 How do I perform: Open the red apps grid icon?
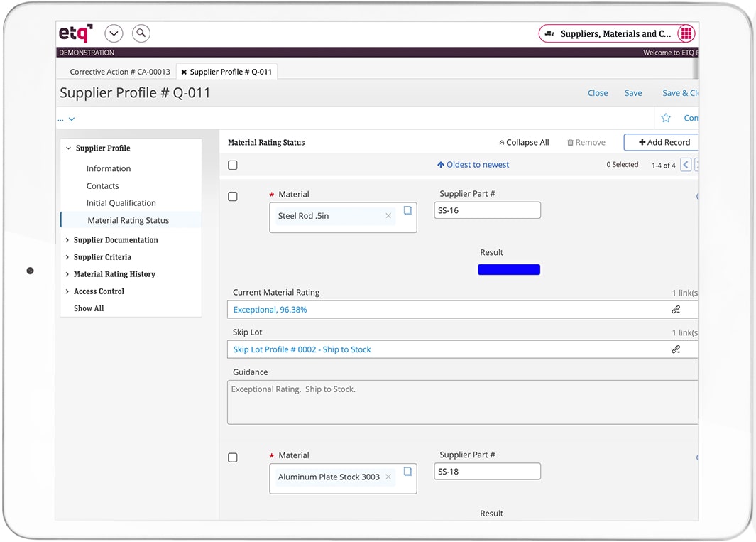click(686, 33)
